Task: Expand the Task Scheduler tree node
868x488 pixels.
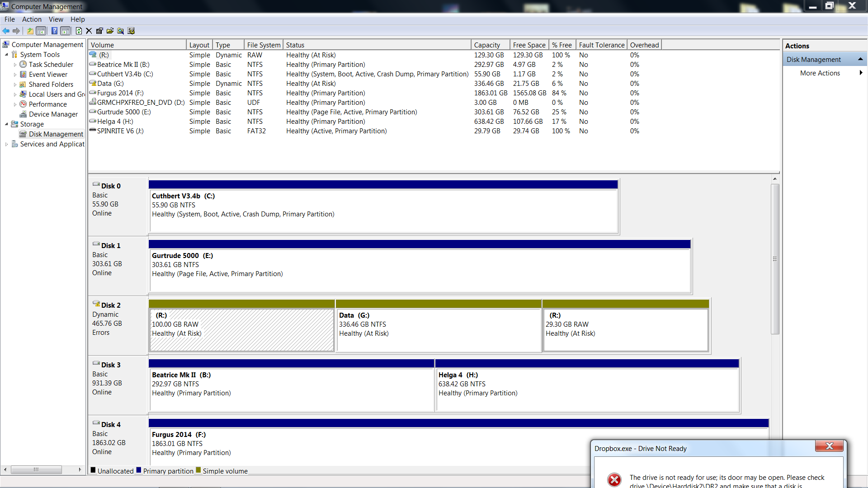Action: pos(15,65)
